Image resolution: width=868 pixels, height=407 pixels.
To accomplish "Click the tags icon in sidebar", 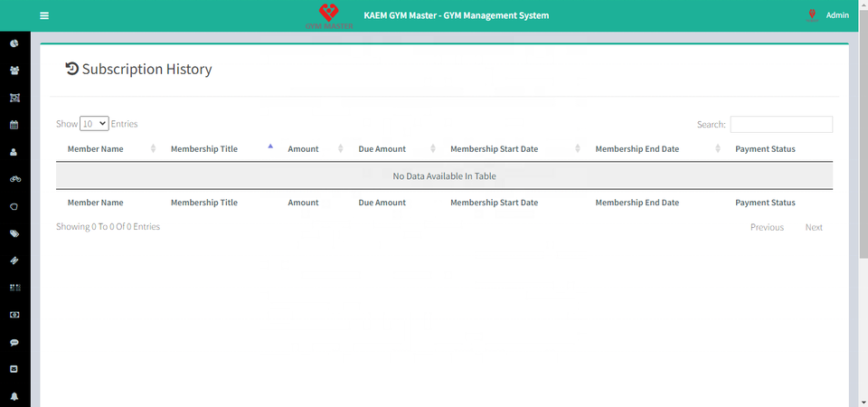I will click(14, 233).
